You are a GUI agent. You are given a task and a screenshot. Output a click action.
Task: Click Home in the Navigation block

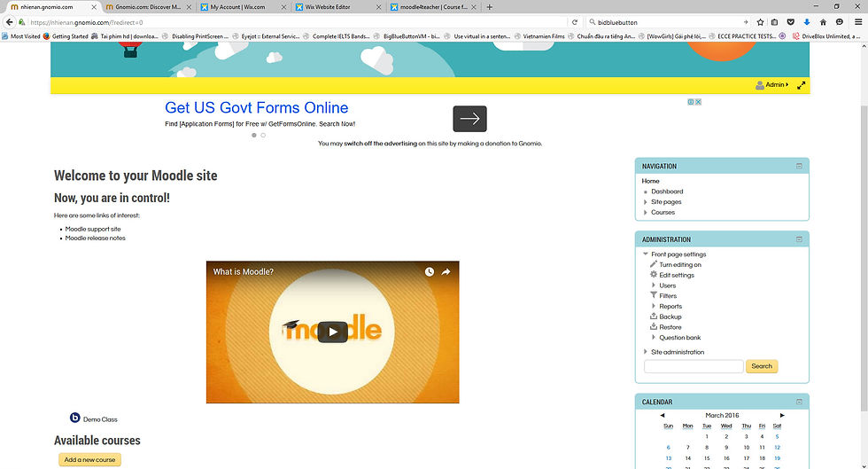click(650, 181)
